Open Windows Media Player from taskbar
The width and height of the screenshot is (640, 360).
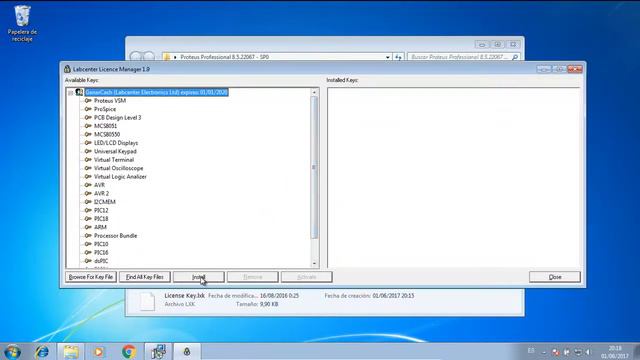tap(99, 352)
